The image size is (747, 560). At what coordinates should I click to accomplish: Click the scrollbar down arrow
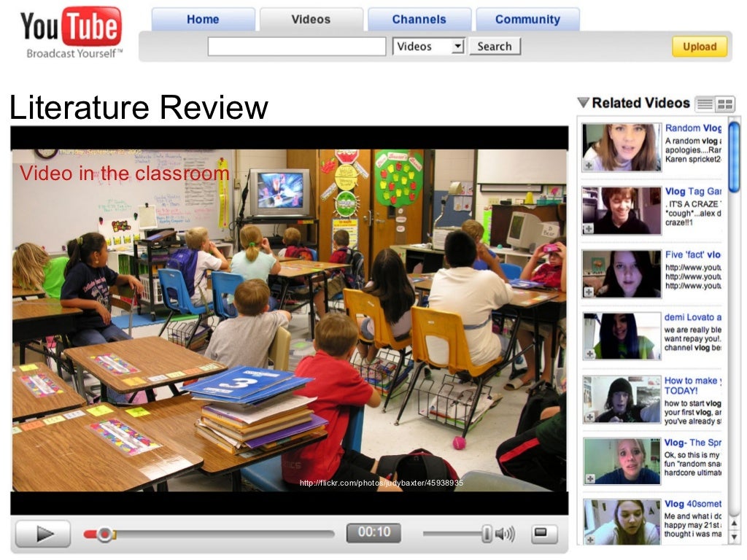tap(734, 537)
